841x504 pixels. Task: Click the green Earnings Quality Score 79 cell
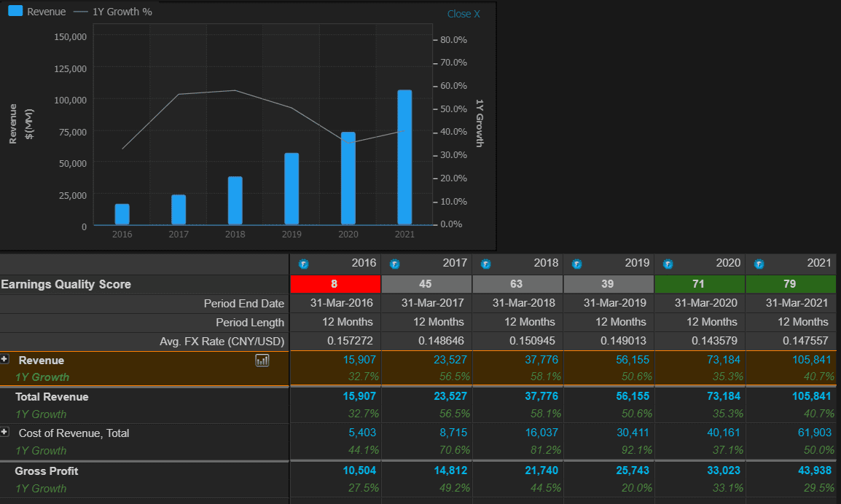click(x=790, y=284)
